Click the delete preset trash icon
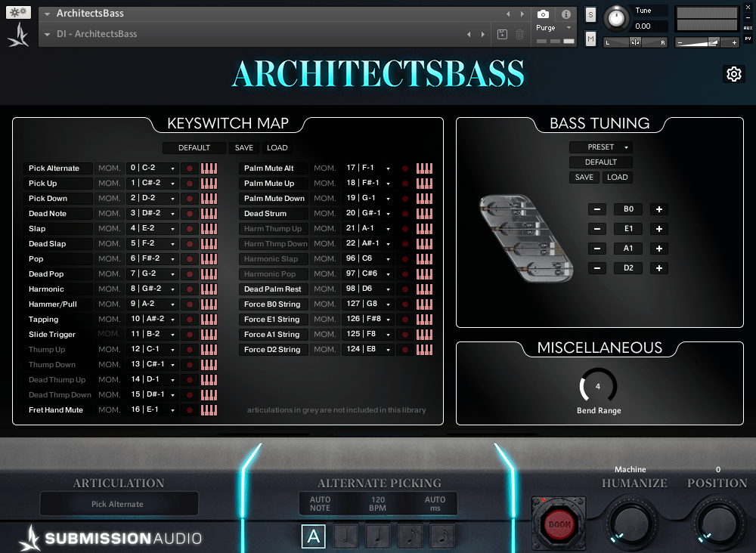Screen dimensions: 756x553 520,34
